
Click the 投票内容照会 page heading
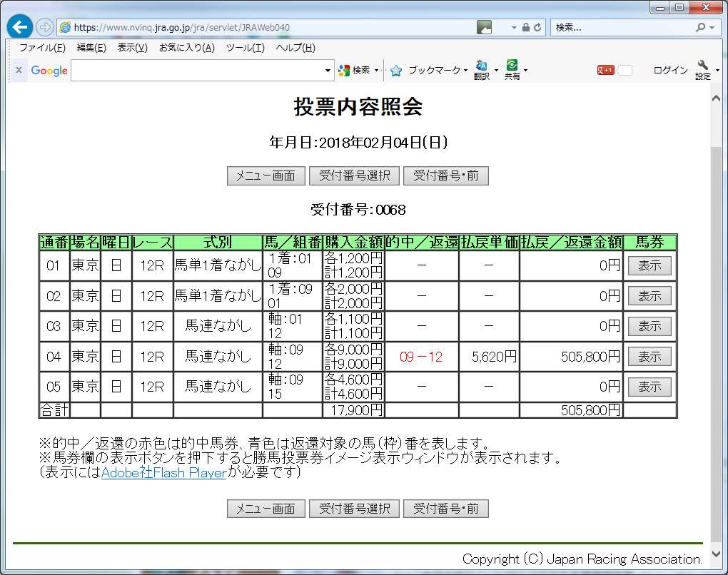pos(358,107)
